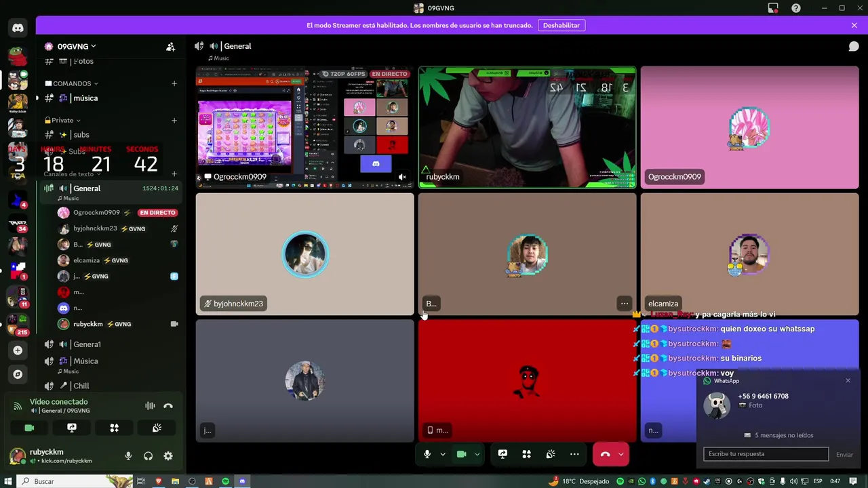Open Brave browser from the taskbar

coord(159,481)
